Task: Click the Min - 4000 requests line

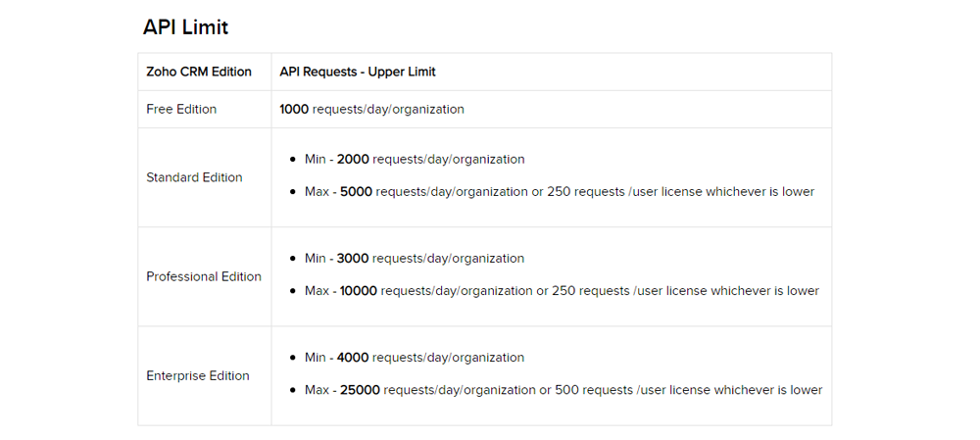Action: tap(415, 358)
